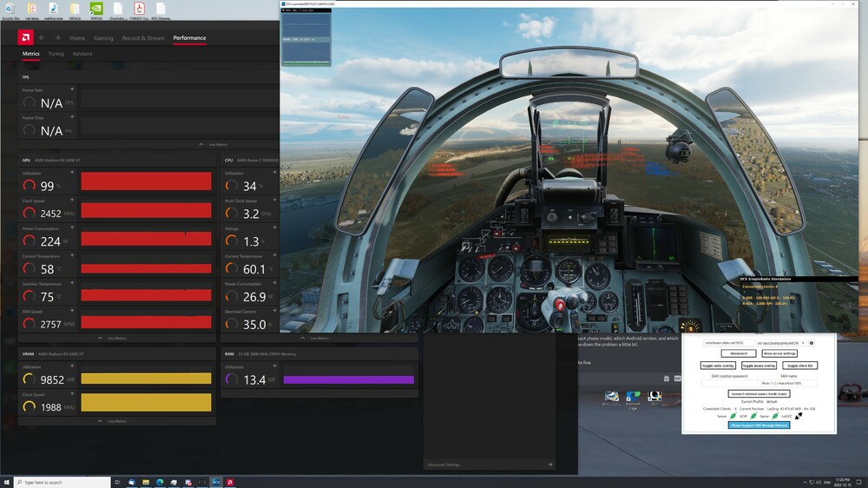This screenshot has height=488, width=868.
Task: Open the PDF file on the desktop
Action: [x=139, y=10]
